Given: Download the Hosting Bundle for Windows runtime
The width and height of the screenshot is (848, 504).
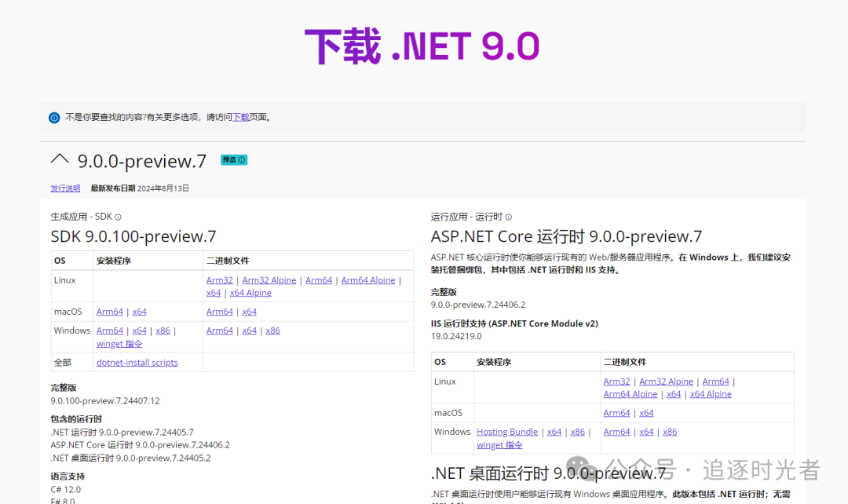Looking at the screenshot, I should coord(506,431).
